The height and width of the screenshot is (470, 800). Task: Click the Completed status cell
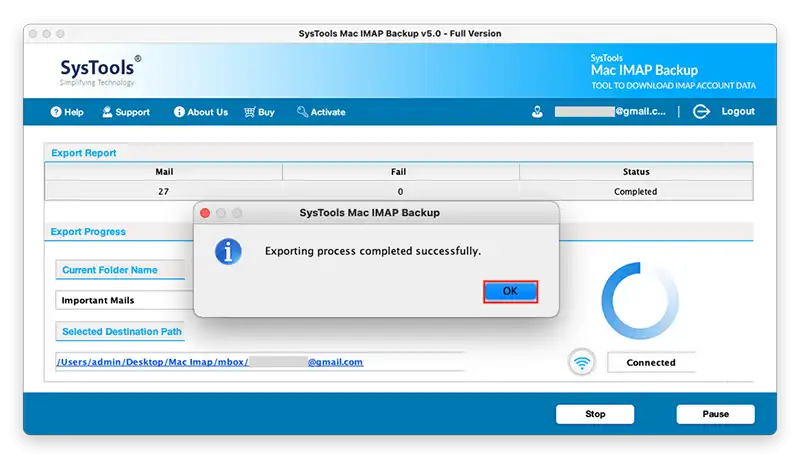pyautogui.click(x=636, y=191)
